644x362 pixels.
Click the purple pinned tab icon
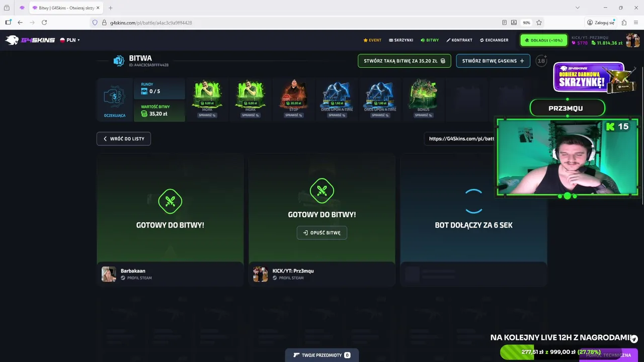22,8
